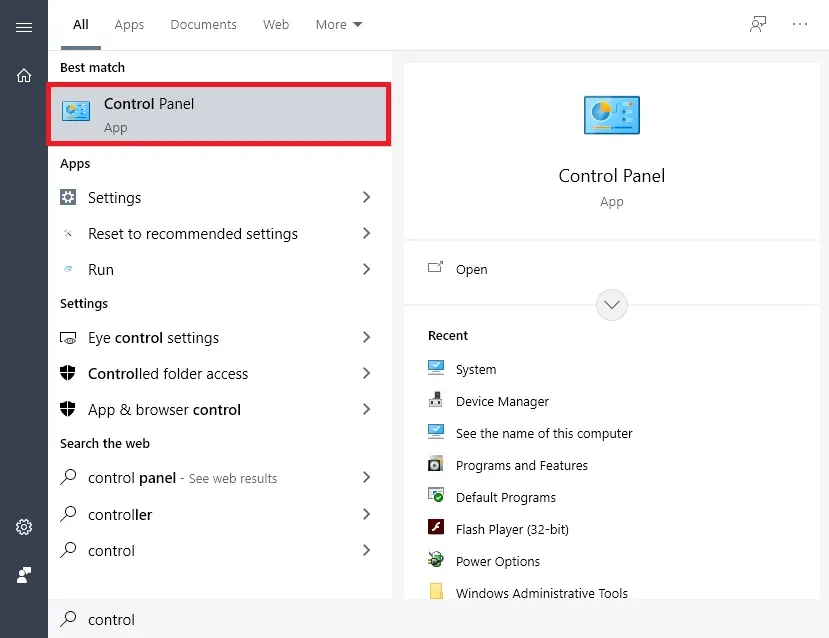829x638 pixels.
Task: Open the feedback icon in top right
Action: [x=760, y=23]
